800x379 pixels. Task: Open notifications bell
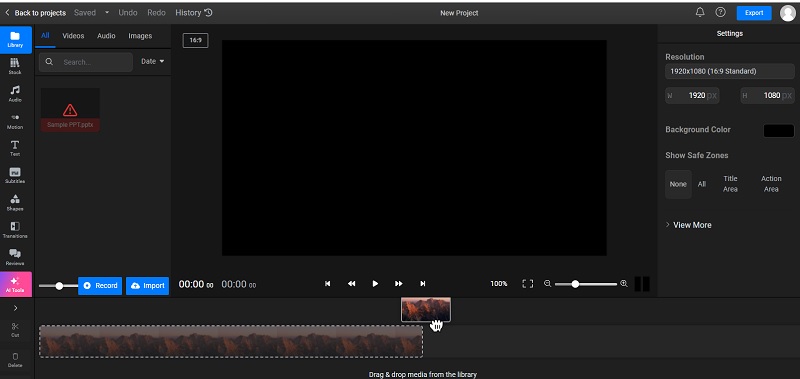click(700, 12)
